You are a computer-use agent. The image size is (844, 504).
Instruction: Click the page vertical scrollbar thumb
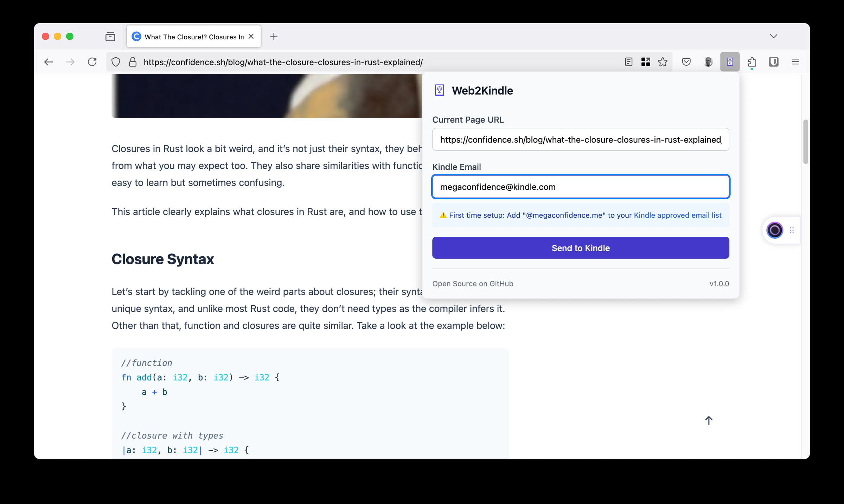(x=805, y=142)
